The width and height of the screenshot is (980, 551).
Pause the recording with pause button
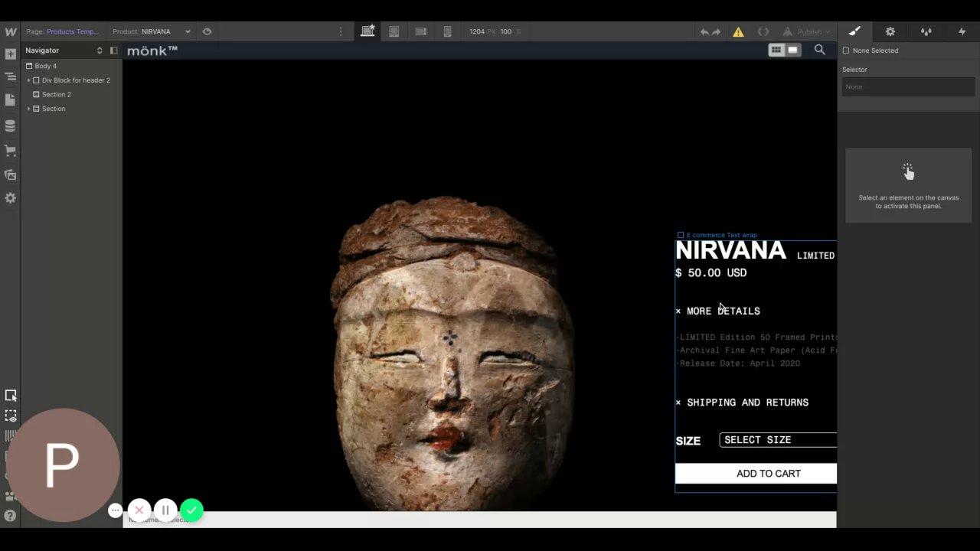click(x=165, y=510)
